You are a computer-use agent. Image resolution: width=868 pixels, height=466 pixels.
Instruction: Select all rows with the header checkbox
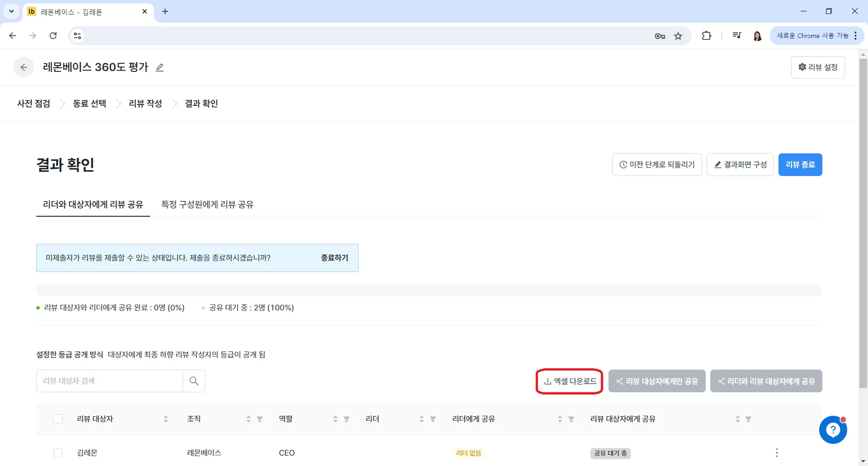pos(58,419)
